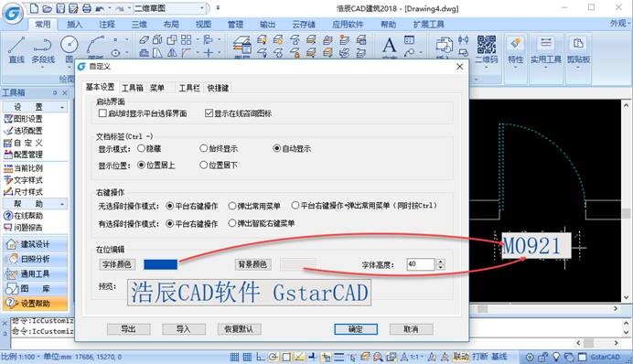Select 位置居下 position radio button
Screen dimensions: 633x364
203,165
